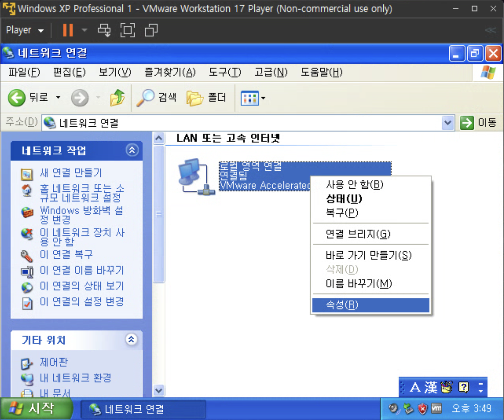Click the Forward arrow icon
This screenshot has width=504, height=420.
(x=80, y=98)
